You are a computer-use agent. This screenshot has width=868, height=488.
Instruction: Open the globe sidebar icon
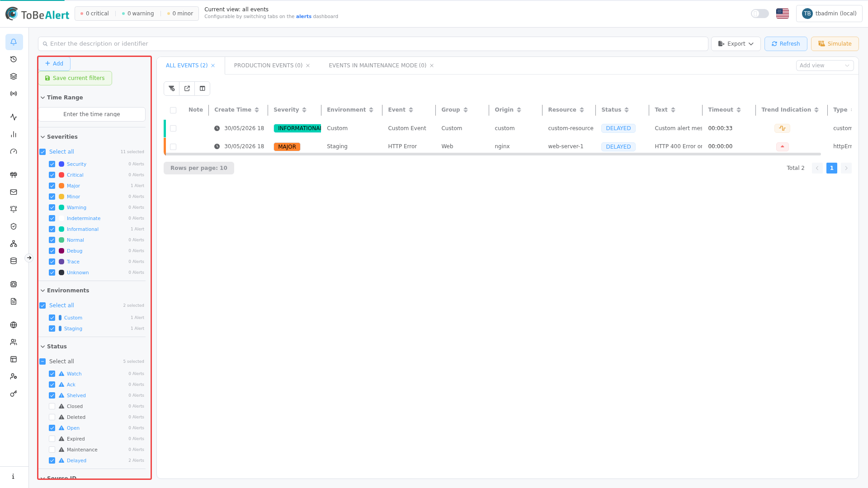point(14,325)
